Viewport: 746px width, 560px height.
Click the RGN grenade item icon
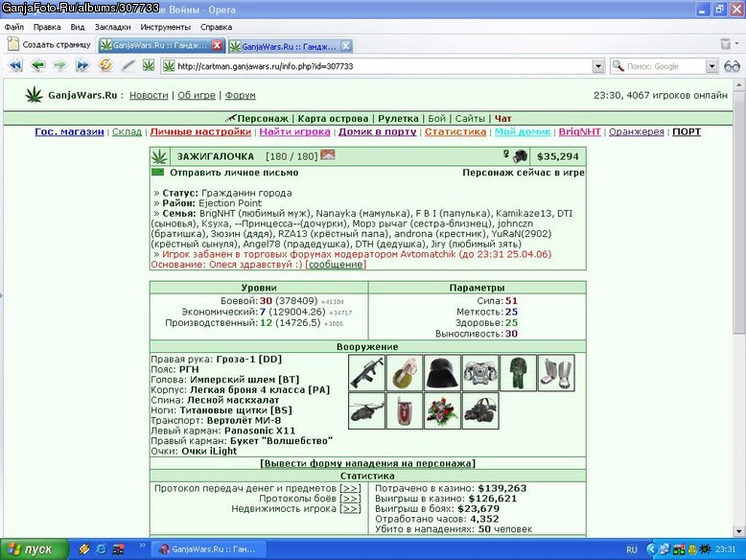coord(405,373)
